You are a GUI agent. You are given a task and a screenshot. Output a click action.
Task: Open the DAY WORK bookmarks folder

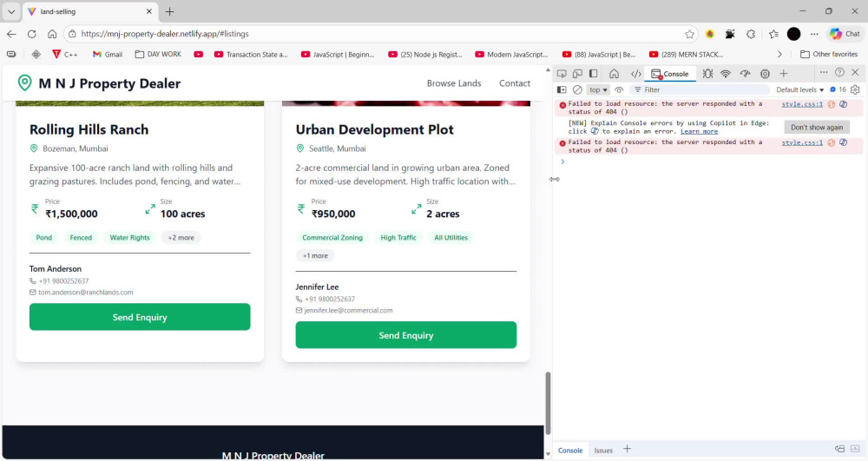pyautogui.click(x=158, y=54)
